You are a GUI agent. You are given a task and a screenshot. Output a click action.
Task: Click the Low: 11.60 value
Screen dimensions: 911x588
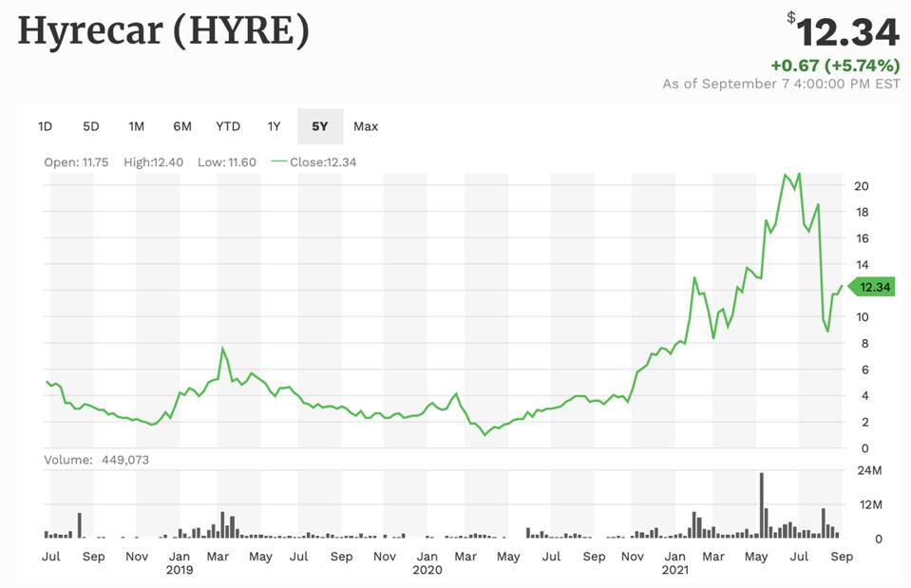pyautogui.click(x=227, y=162)
